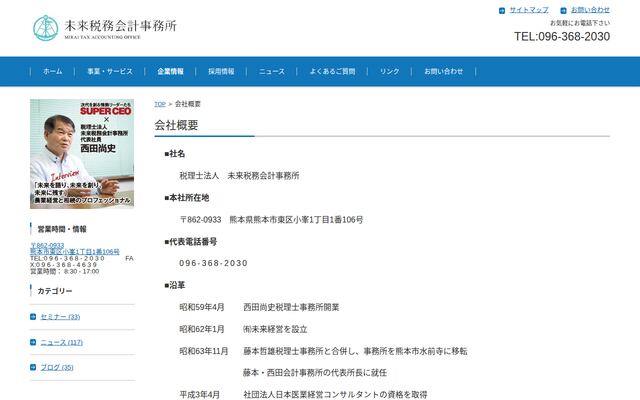Click the ■沿革 section label
The width and height of the screenshot is (640, 400).
(175, 285)
